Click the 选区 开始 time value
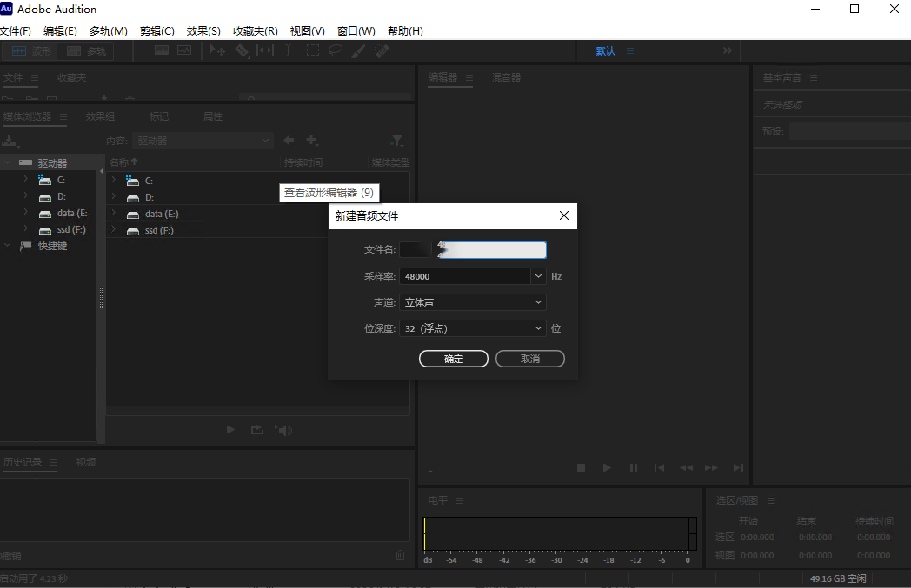911x588 pixels. point(757,538)
